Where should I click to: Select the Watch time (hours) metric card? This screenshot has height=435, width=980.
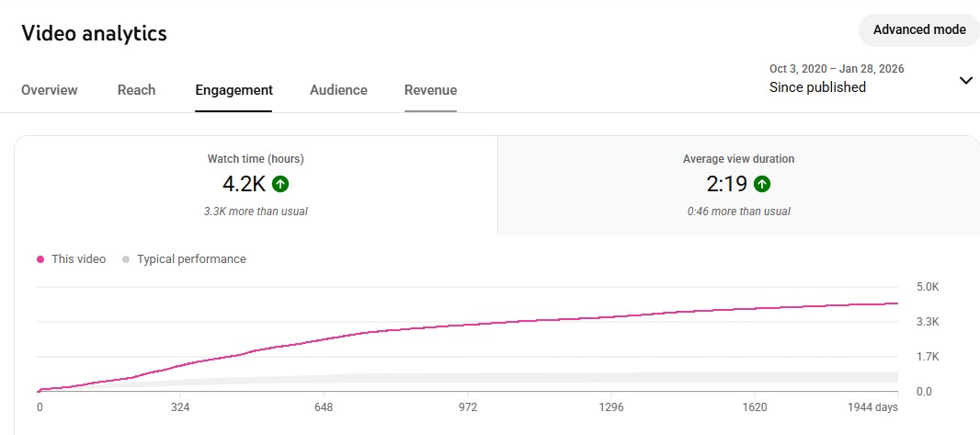pos(256,186)
